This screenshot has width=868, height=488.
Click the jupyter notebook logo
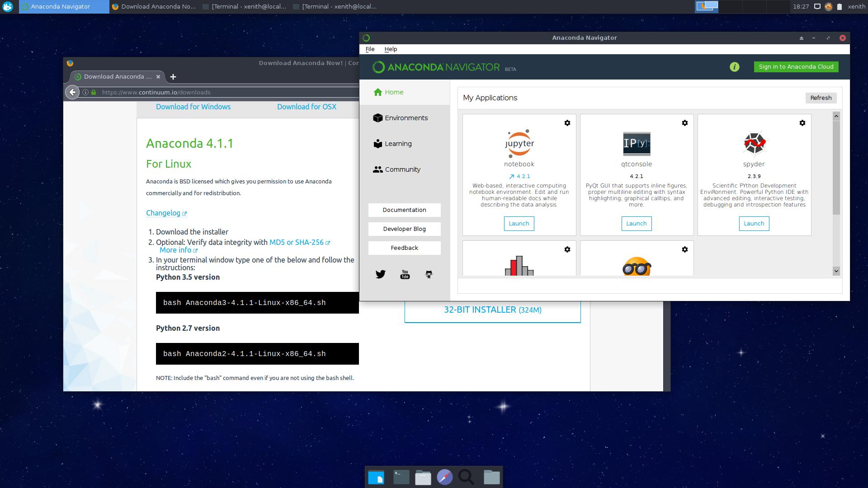tap(519, 144)
